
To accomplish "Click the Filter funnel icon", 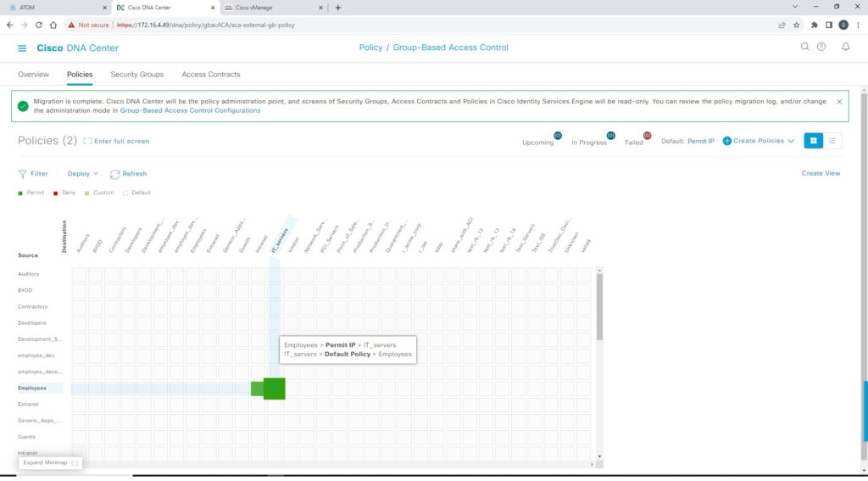I will [x=23, y=174].
